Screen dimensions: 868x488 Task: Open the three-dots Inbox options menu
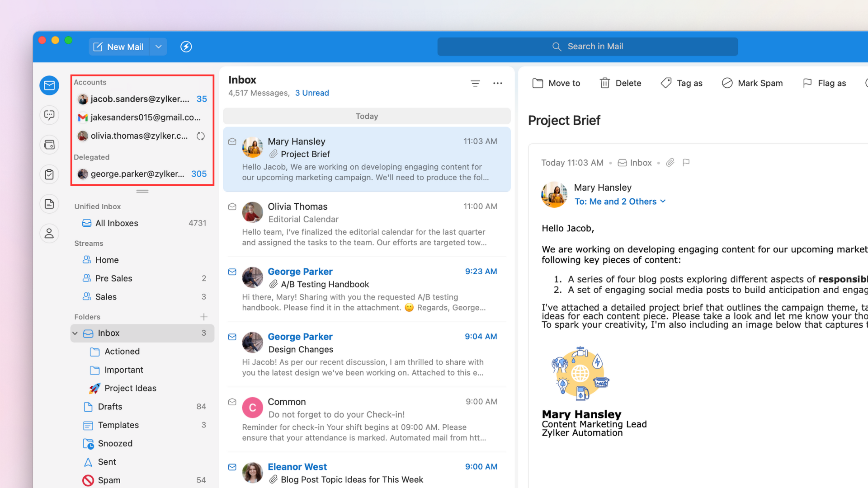click(x=498, y=83)
